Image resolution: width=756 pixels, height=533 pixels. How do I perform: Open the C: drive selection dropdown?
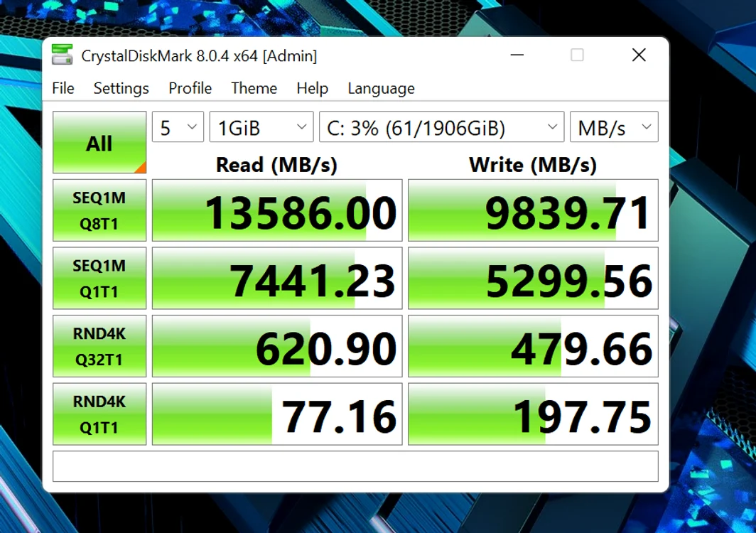pos(442,127)
